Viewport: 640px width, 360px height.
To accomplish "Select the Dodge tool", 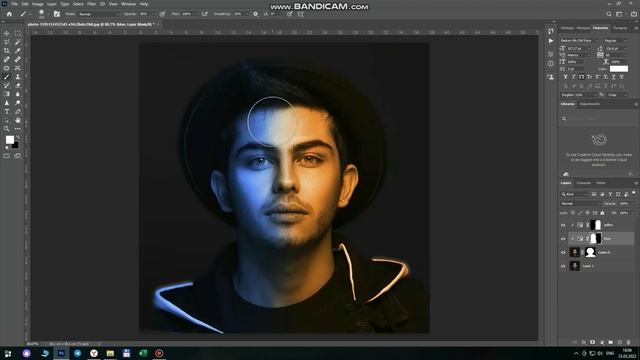I will [x=18, y=103].
